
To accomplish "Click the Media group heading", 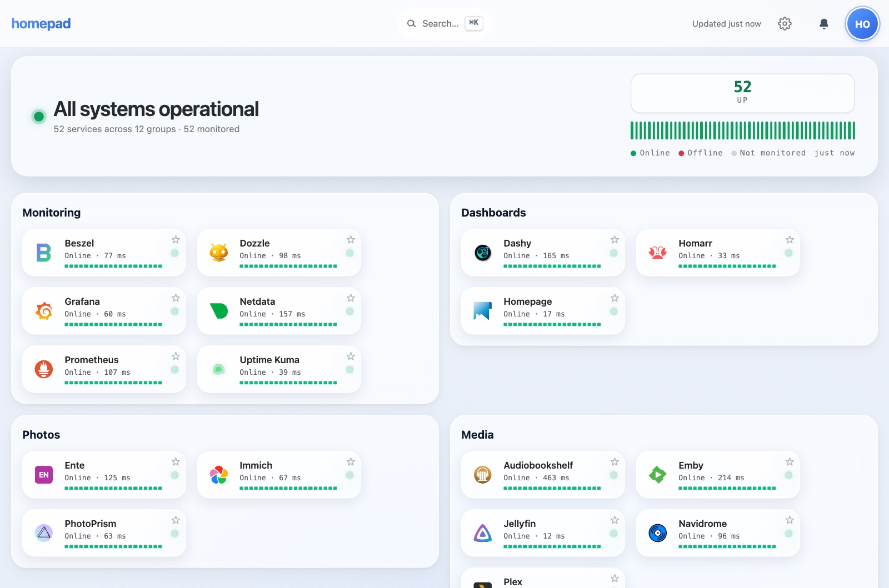I will pos(477,435).
